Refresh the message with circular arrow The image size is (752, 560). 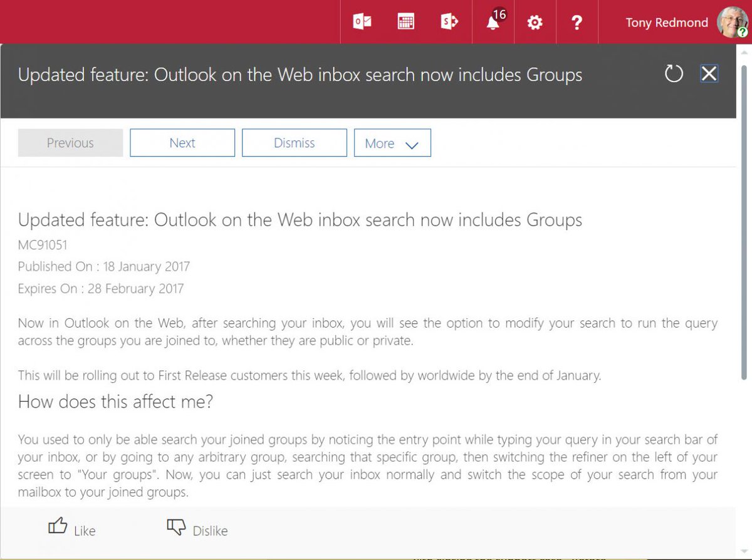point(674,75)
